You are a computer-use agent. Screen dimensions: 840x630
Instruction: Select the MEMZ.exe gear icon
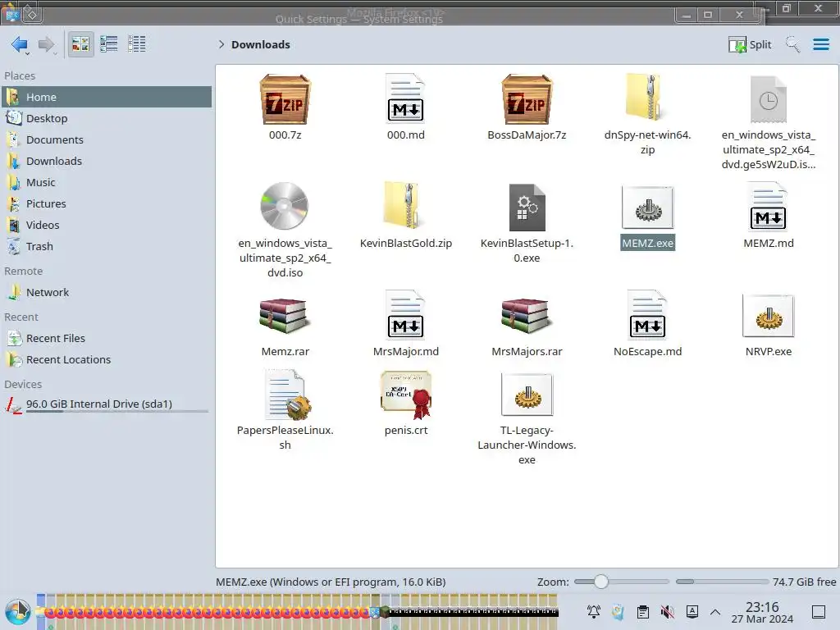(648, 208)
